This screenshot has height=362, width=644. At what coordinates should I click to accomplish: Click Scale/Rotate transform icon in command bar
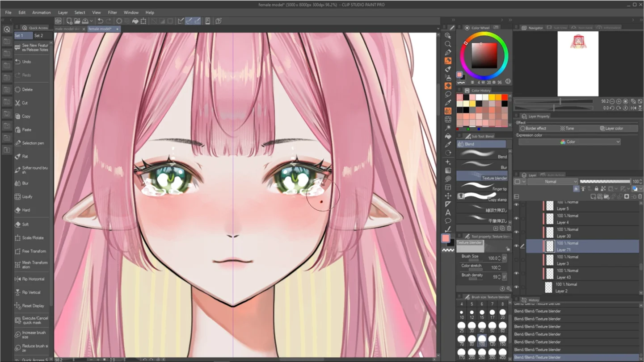(x=143, y=21)
